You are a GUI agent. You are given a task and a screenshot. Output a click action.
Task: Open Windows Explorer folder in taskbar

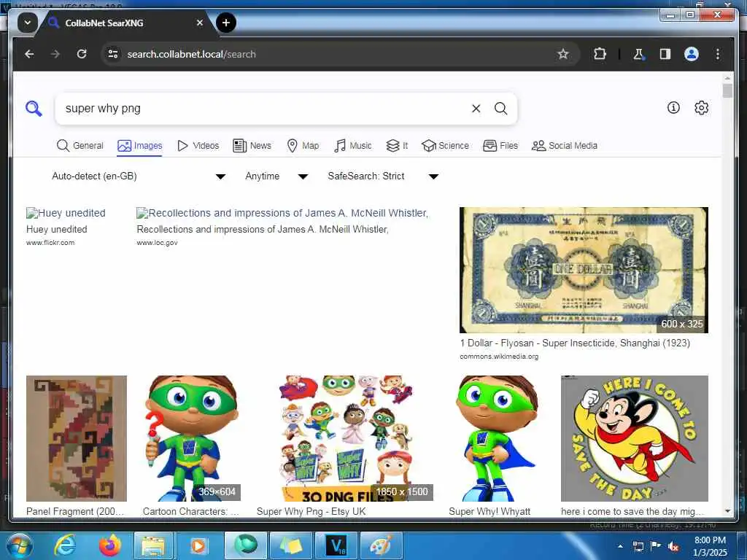(152, 545)
